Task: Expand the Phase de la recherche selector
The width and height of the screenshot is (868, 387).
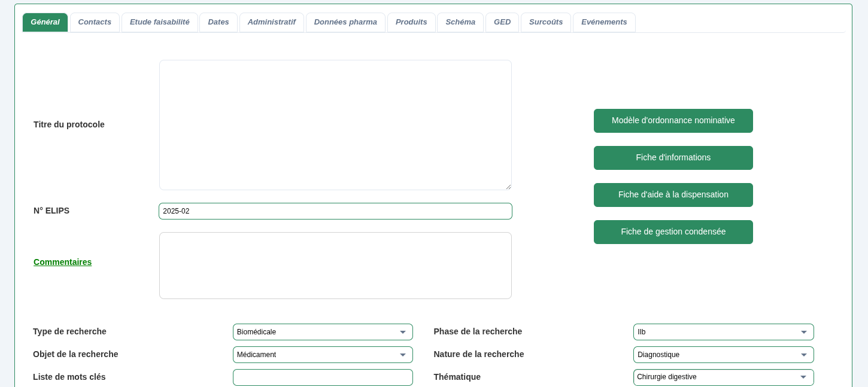Action: [723, 332]
